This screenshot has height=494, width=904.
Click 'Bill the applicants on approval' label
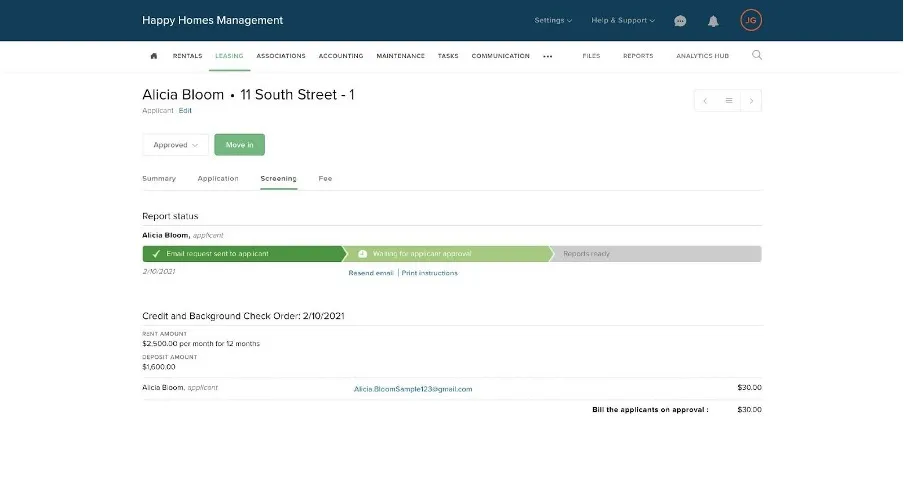650,410
